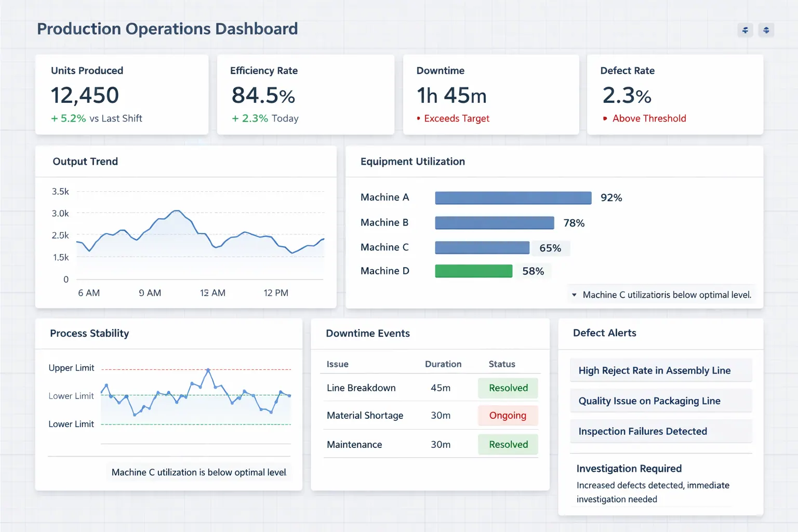Select the "Inspection Failures Detected" alert
This screenshot has width=798, height=532.
(660, 431)
